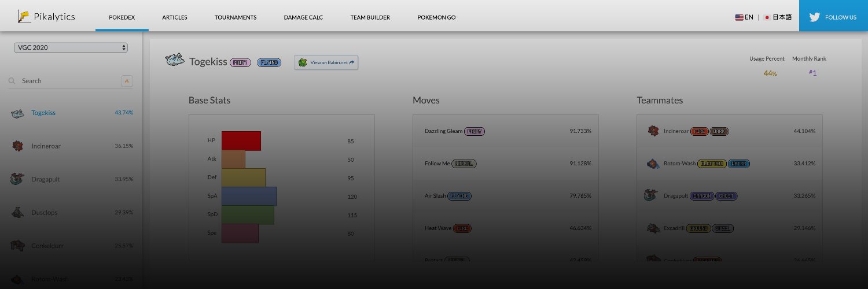The image size is (868, 289).
Task: Click Togekiss sprite icon in sidebar
Action: click(x=17, y=113)
